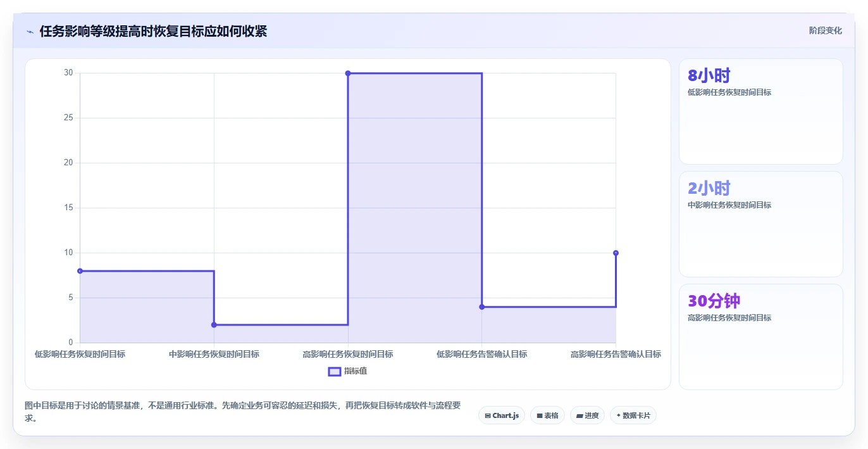Click the peak data point at value 30

coord(348,73)
